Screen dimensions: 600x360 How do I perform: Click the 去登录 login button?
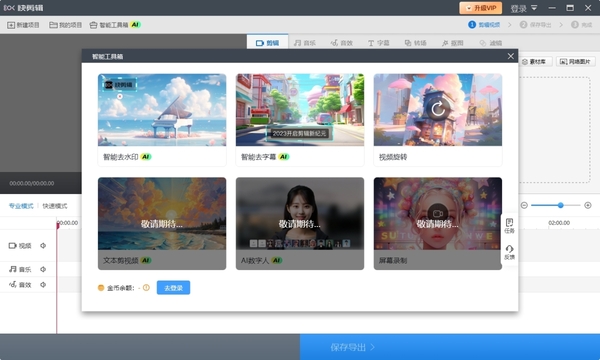pos(173,288)
